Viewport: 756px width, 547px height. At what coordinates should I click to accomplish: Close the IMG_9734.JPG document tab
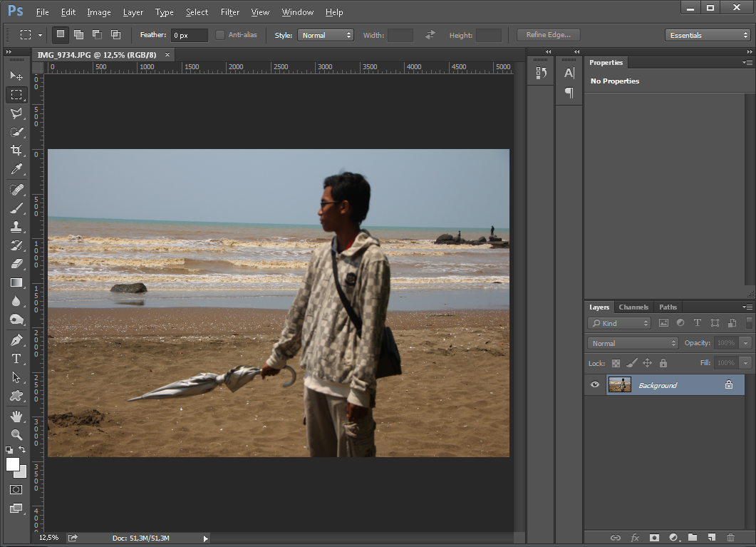tap(167, 54)
